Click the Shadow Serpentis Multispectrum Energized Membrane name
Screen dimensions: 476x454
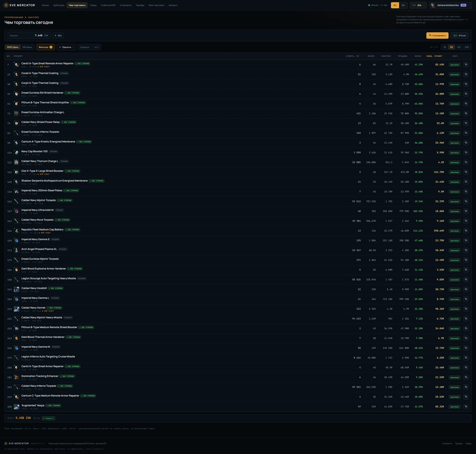pos(55,181)
